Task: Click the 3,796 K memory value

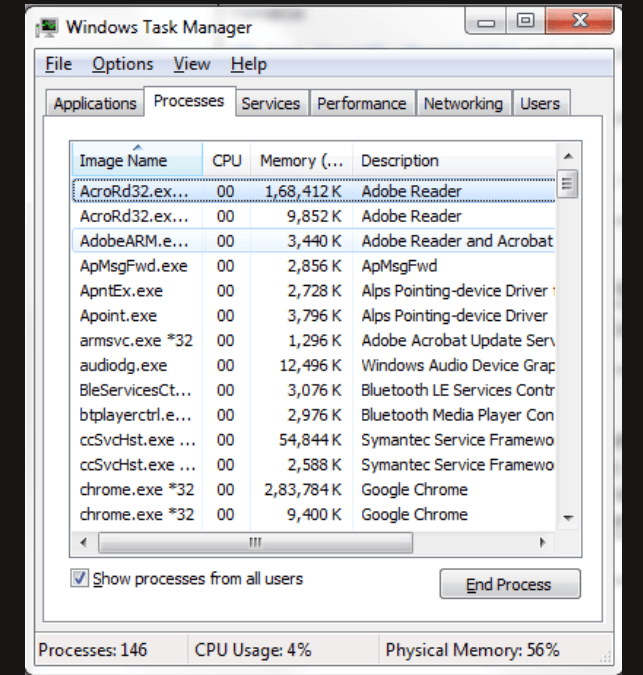Action: [314, 316]
